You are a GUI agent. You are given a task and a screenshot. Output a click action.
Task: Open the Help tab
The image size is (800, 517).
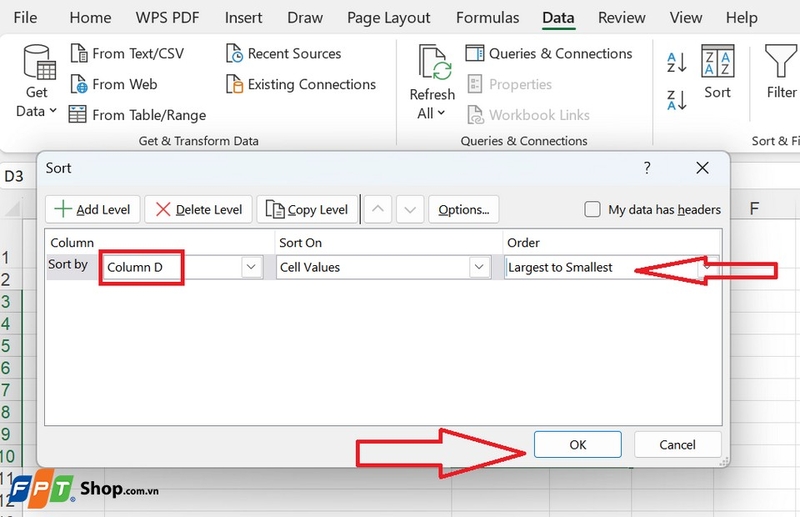742,18
